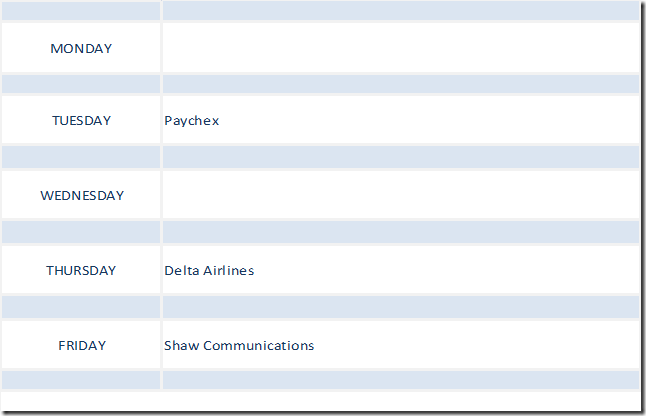The height and width of the screenshot is (416, 646).
Task: Select the empty cell beside WEDNESDAY
Action: point(400,196)
